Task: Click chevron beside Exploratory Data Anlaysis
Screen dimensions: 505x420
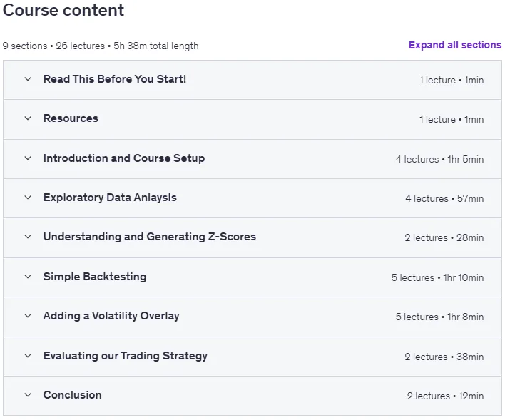Action: coord(28,198)
